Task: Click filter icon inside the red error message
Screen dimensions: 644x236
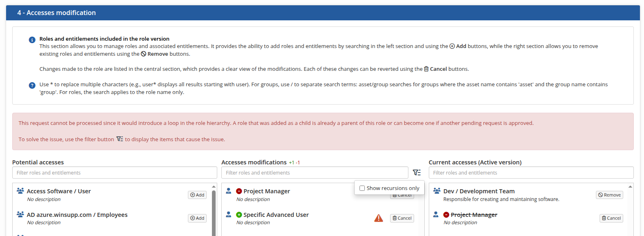Action: pyautogui.click(x=119, y=139)
